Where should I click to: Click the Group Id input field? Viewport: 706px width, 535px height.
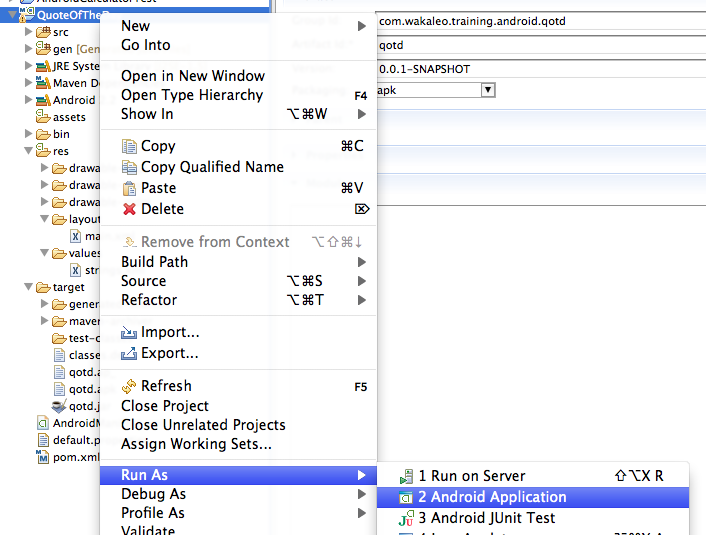541,21
